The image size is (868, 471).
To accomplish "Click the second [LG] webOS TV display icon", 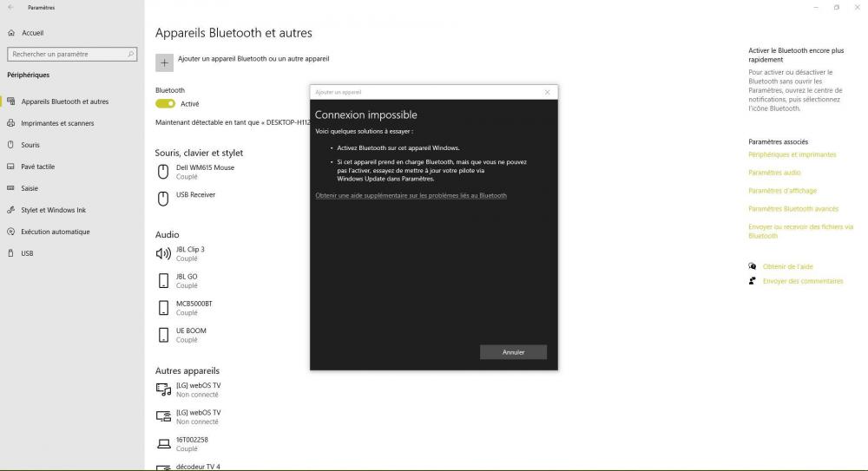I will tap(163, 416).
